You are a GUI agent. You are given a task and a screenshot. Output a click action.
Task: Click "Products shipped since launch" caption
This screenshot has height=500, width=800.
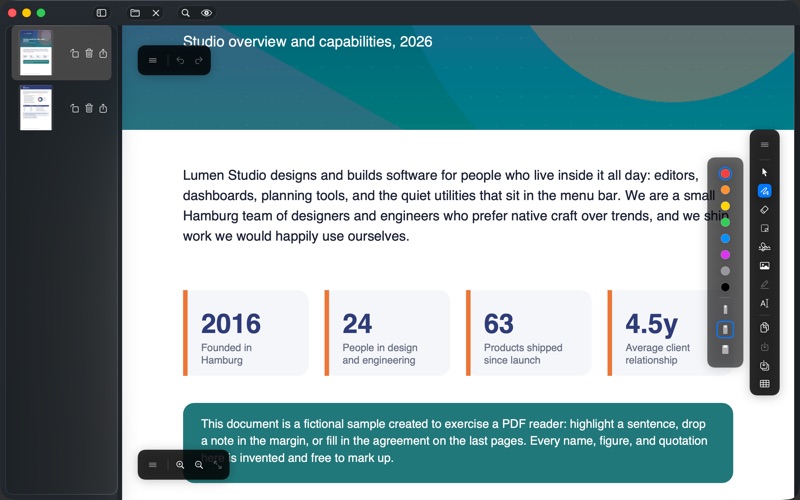[523, 354]
